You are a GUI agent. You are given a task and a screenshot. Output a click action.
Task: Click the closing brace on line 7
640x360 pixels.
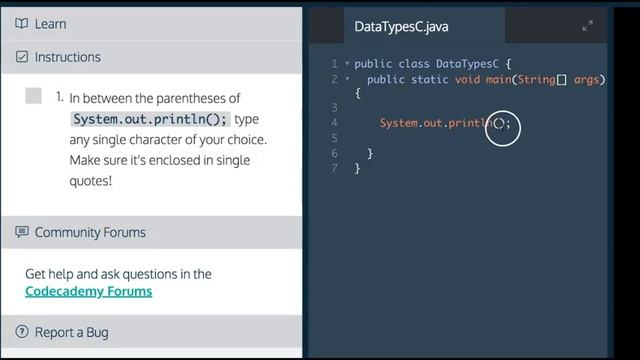357,168
